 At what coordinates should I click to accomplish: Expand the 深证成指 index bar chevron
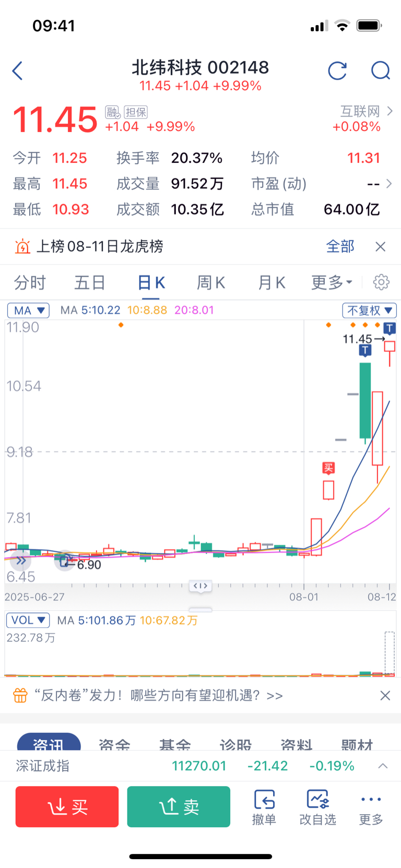(x=383, y=766)
